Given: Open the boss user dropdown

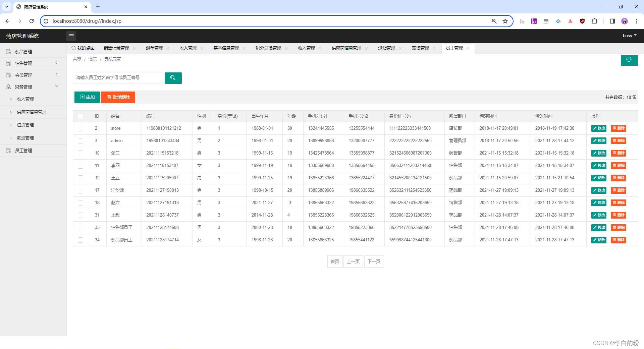Looking at the screenshot, I should (x=630, y=36).
